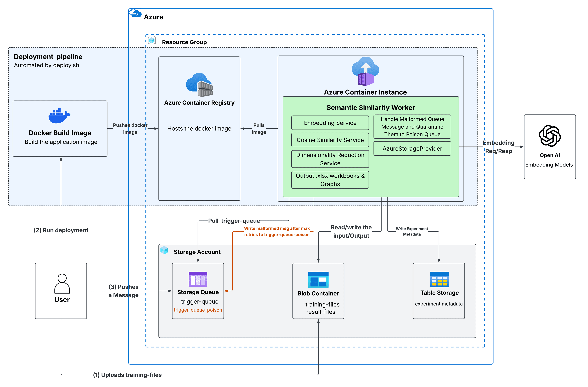Click the Semantic Similarity Worker title
Screen dimensions: 588x387
coord(371,108)
